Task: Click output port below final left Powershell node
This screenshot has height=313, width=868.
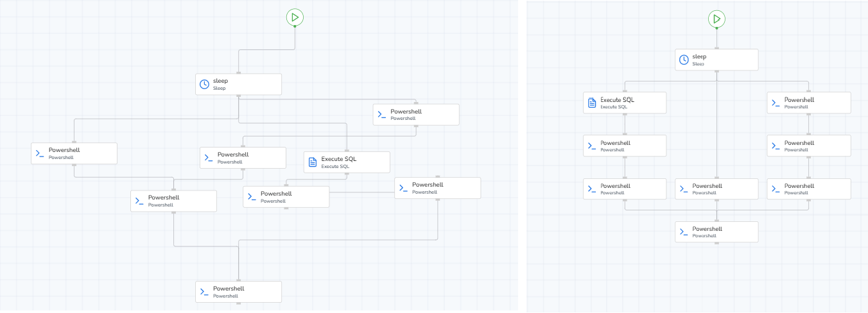Action: click(238, 303)
